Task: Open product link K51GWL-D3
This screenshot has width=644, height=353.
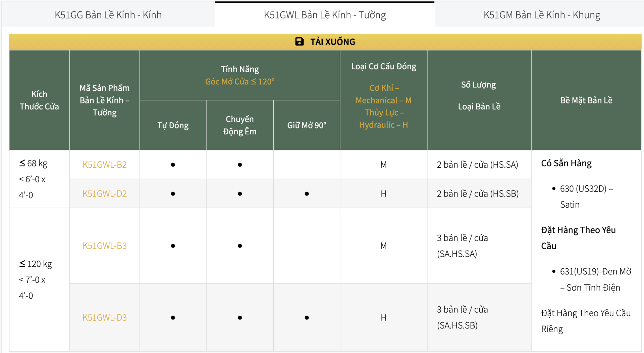Action: (x=104, y=317)
